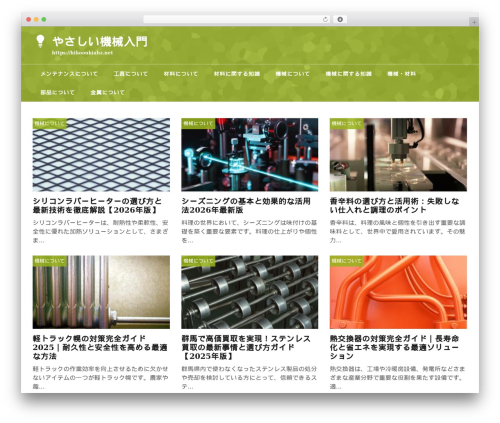
Task: Open the メンテナンスについて menu item
Action: point(69,74)
